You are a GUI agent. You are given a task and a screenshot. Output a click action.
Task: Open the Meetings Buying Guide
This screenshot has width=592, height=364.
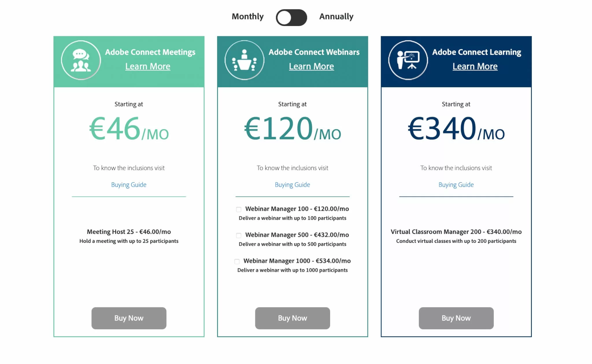coord(129,184)
